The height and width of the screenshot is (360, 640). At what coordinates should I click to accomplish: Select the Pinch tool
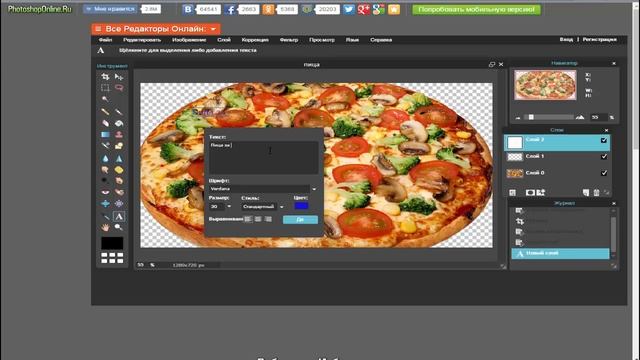click(119, 203)
